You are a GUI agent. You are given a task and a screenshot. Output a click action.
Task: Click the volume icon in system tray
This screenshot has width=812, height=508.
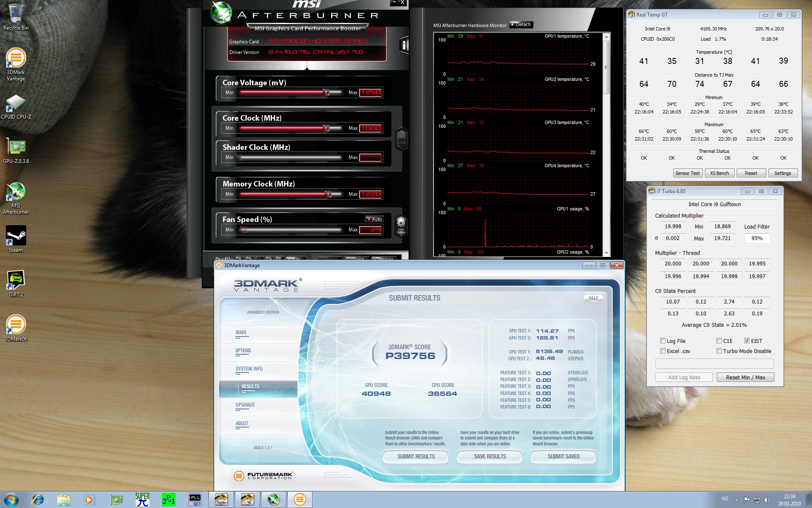point(768,500)
